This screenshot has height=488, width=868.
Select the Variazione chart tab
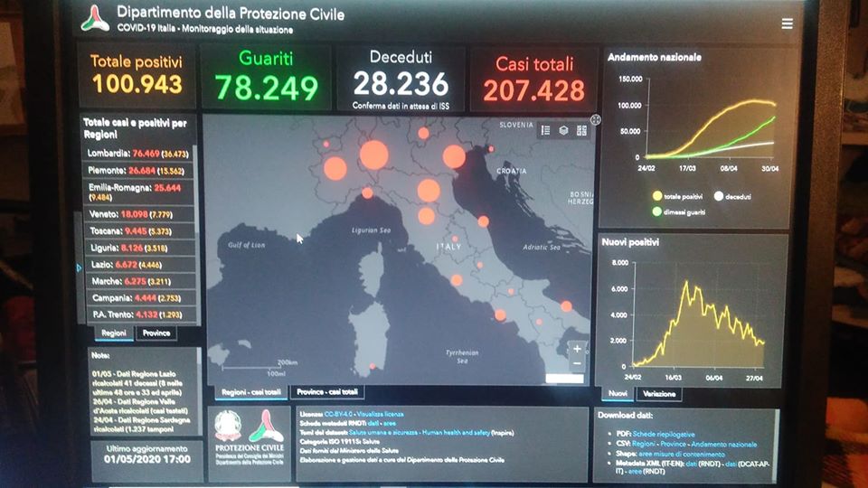[x=659, y=393]
